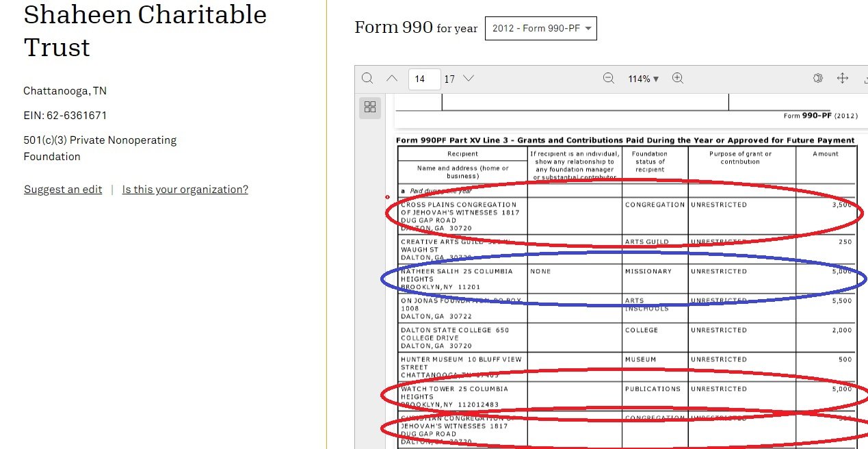Rotate the document view
Image resolution: width=868 pixels, height=449 pixels.
[817, 79]
